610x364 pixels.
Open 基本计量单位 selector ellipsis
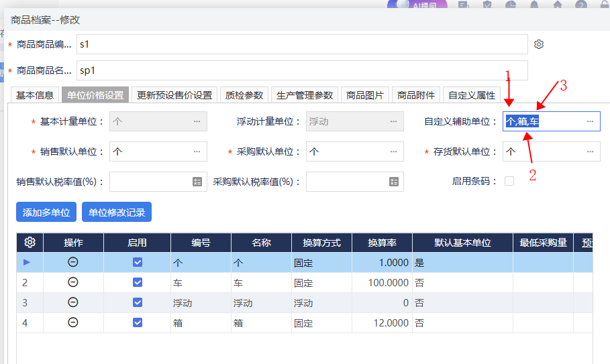[x=197, y=121]
